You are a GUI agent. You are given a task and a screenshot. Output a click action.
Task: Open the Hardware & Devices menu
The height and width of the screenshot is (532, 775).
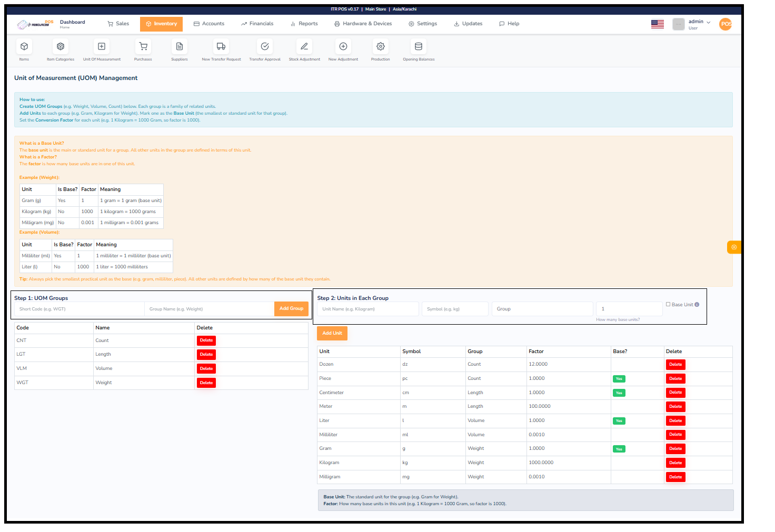363,24
